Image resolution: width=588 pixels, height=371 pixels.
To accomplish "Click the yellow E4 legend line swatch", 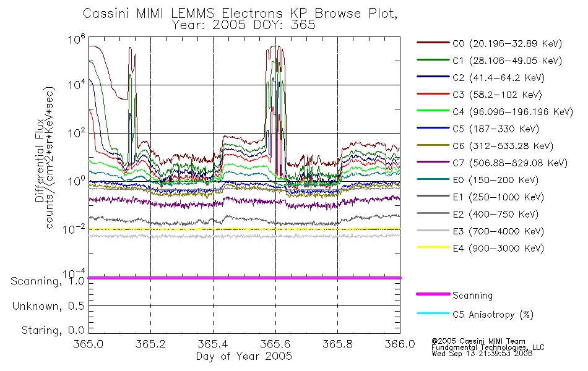I will pyautogui.click(x=433, y=247).
